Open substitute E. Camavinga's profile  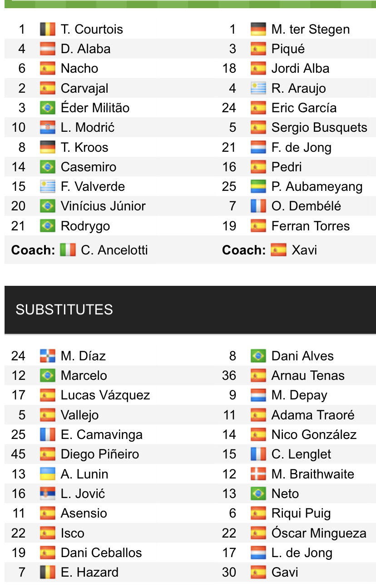click(102, 434)
